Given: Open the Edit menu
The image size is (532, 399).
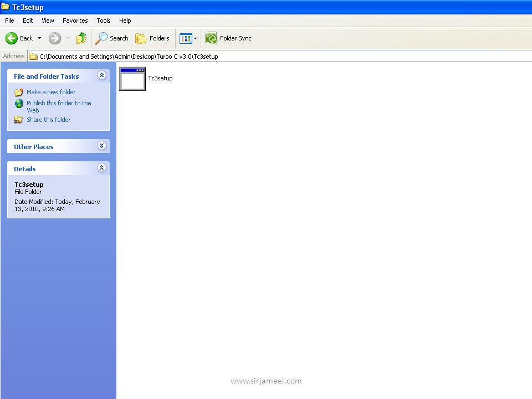Looking at the screenshot, I should coord(28,21).
